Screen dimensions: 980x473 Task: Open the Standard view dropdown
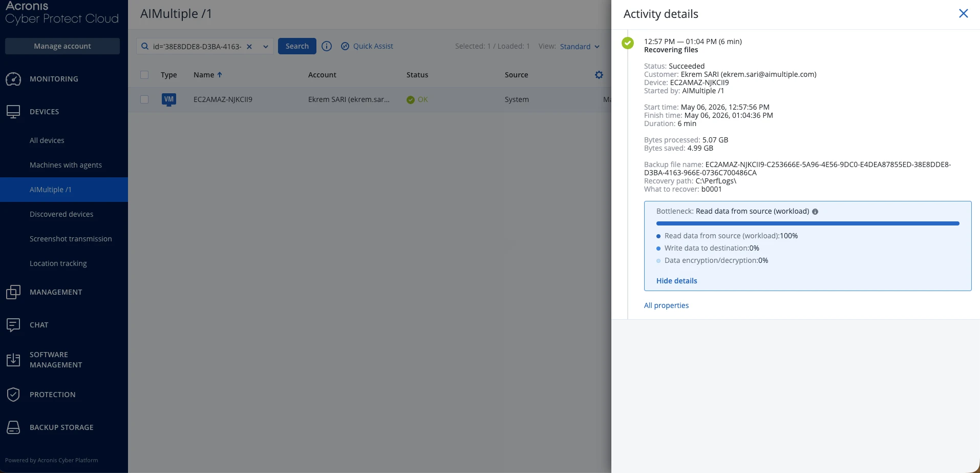coord(580,47)
